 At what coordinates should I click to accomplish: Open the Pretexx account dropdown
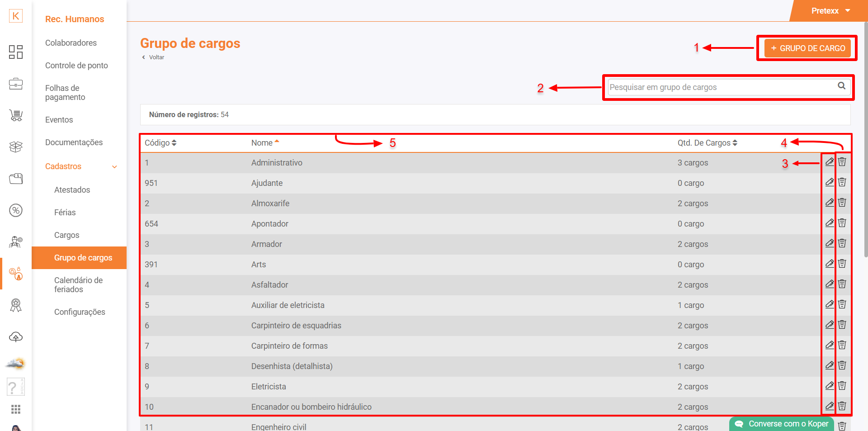[x=830, y=11]
